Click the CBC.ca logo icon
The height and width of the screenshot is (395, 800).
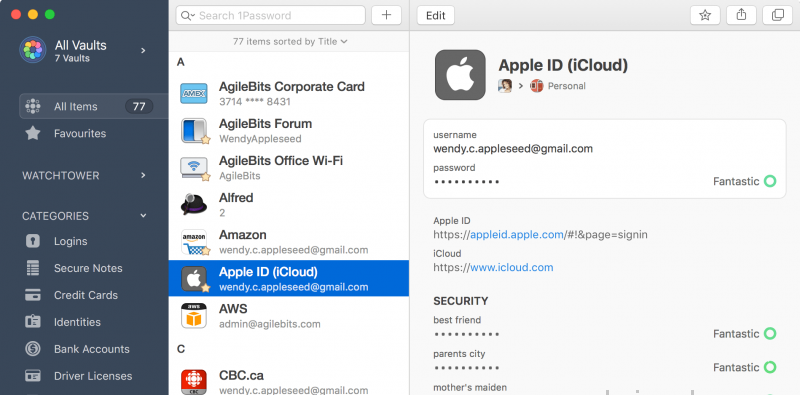(194, 382)
